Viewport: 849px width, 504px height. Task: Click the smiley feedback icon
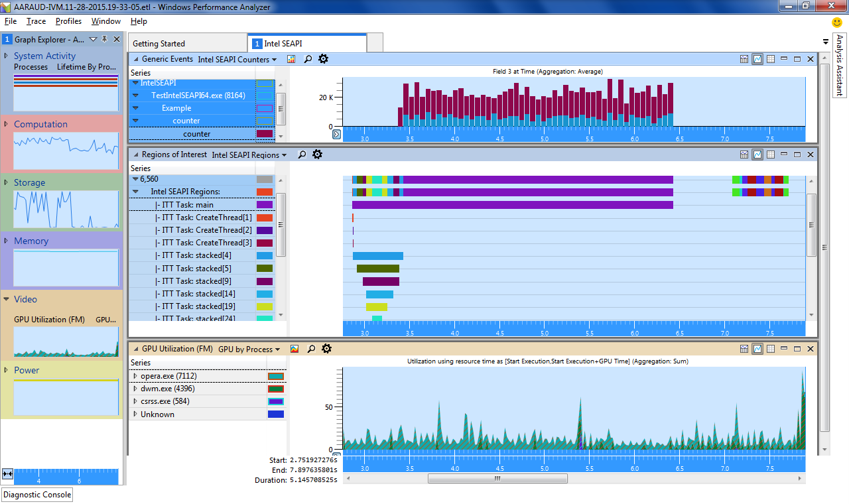pyautogui.click(x=837, y=22)
